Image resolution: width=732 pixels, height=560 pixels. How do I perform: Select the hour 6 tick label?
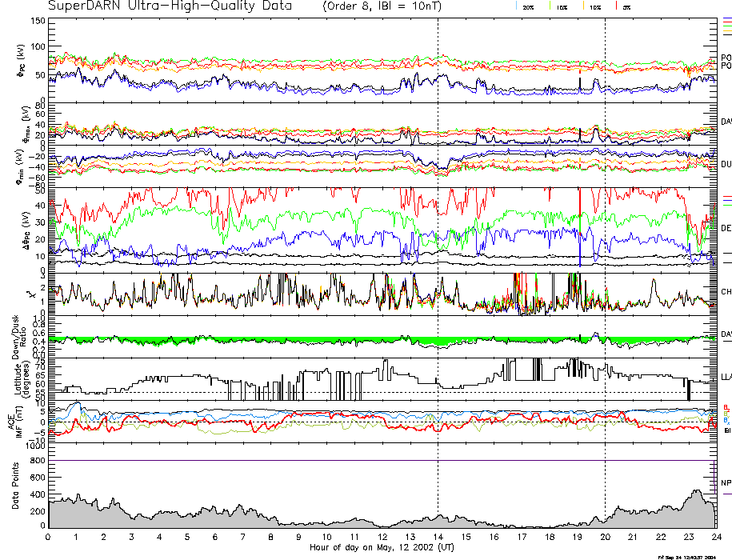coord(215,537)
